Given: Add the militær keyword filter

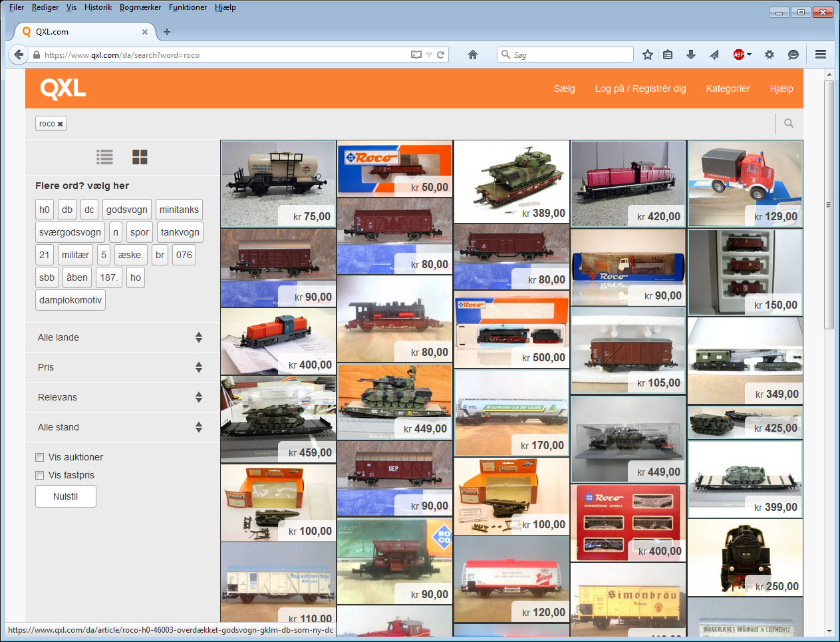Looking at the screenshot, I should (75, 255).
